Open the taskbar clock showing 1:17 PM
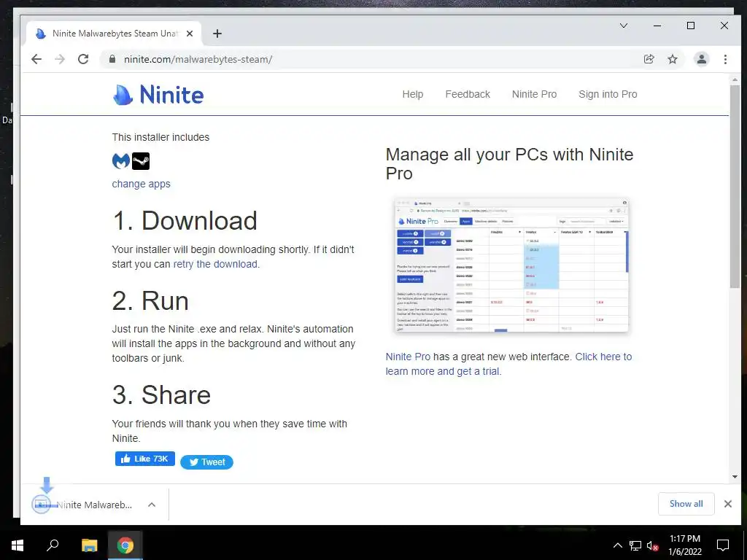This screenshot has height=560, width=747. pyautogui.click(x=685, y=545)
